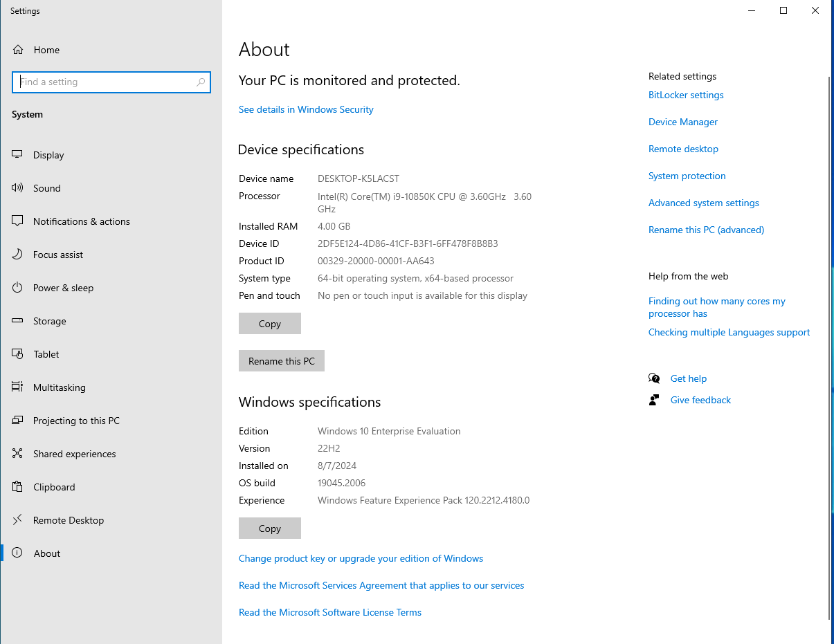Open Tablet settings page
834x644 pixels.
click(111, 354)
